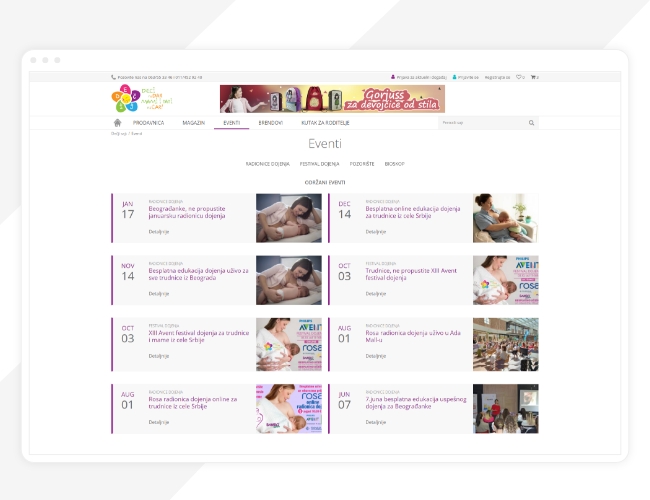This screenshot has height=500, width=650.
Task: Switch to Radionice dojenja filter tab
Action: 267,163
